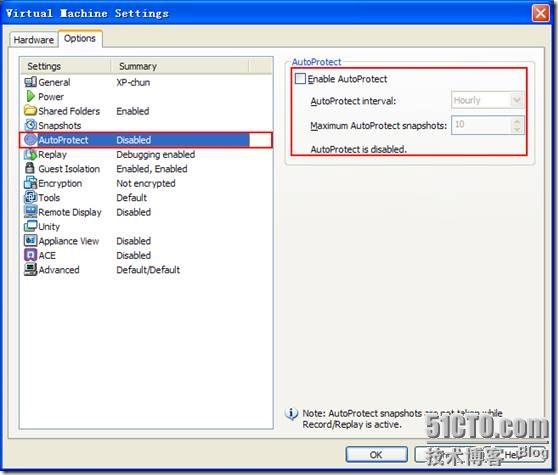Screen dimensions: 558x475
Task: Click the Debugging enabled summary text
Action: point(156,154)
